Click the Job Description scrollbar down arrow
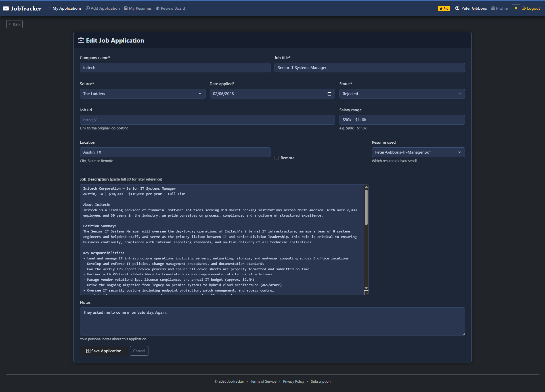 366,288
